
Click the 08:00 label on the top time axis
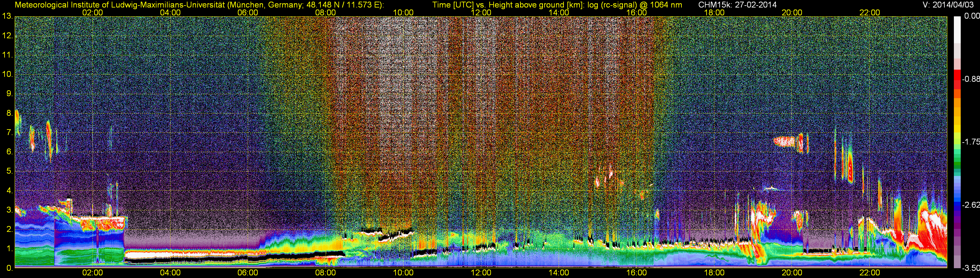(x=326, y=12)
